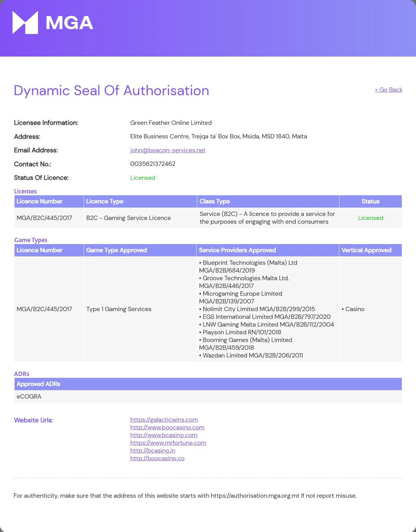Screen dimensions: 416x532
Task: Visit the www.boocasino.com URL
Action: coord(167,427)
